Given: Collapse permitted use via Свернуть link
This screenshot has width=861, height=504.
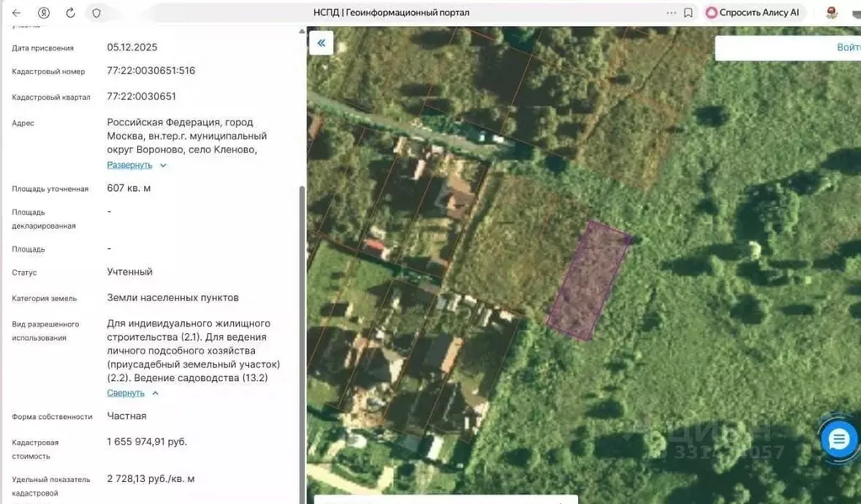Looking at the screenshot, I should tap(125, 393).
